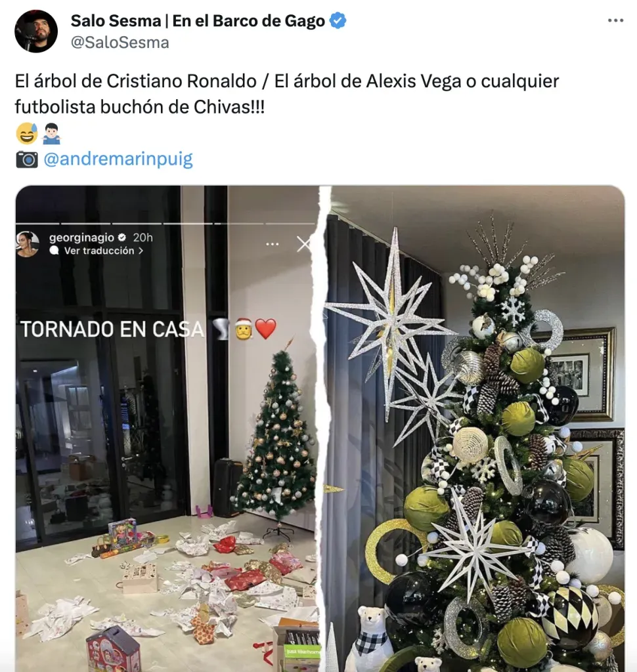
Task: Click the laughing sweat emoji
Action: [x=26, y=133]
